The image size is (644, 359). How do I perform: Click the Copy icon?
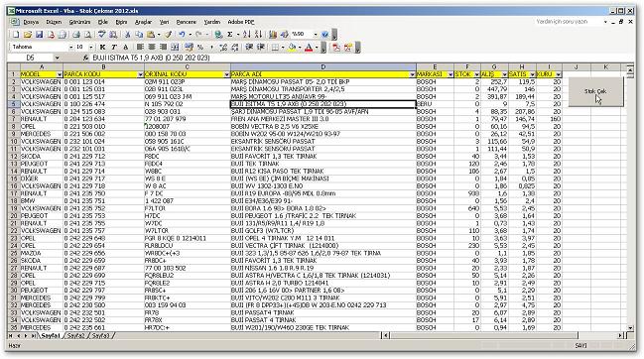click(x=139, y=35)
